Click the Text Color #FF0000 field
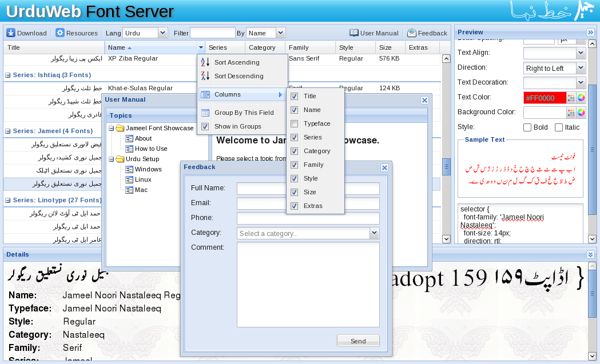The height and width of the screenshot is (364, 600). [545, 98]
